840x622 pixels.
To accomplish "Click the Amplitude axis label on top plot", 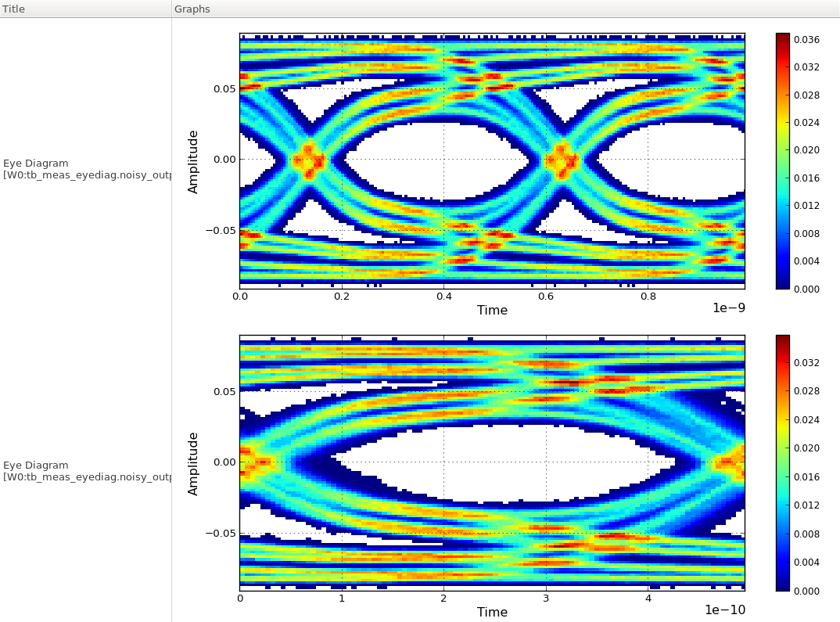I will (x=192, y=159).
